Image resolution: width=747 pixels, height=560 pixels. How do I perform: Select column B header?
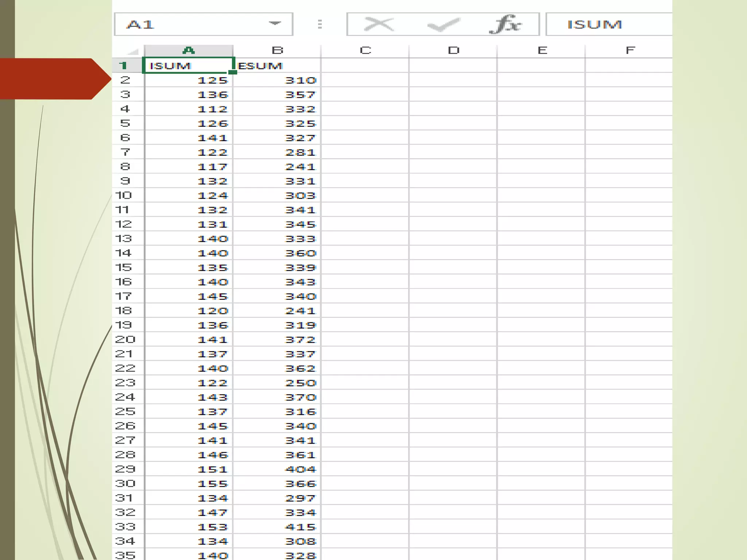(x=277, y=50)
